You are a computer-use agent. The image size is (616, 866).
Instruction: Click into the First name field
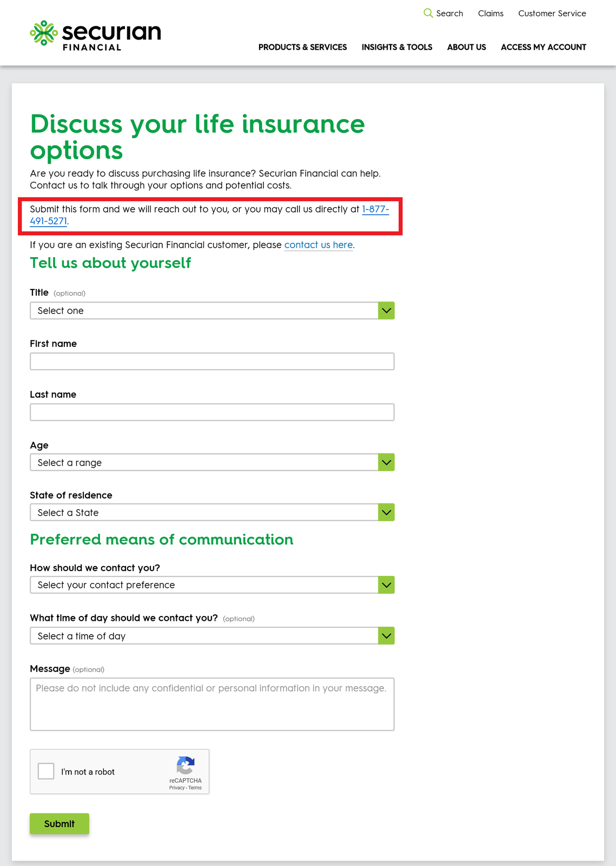click(x=212, y=362)
